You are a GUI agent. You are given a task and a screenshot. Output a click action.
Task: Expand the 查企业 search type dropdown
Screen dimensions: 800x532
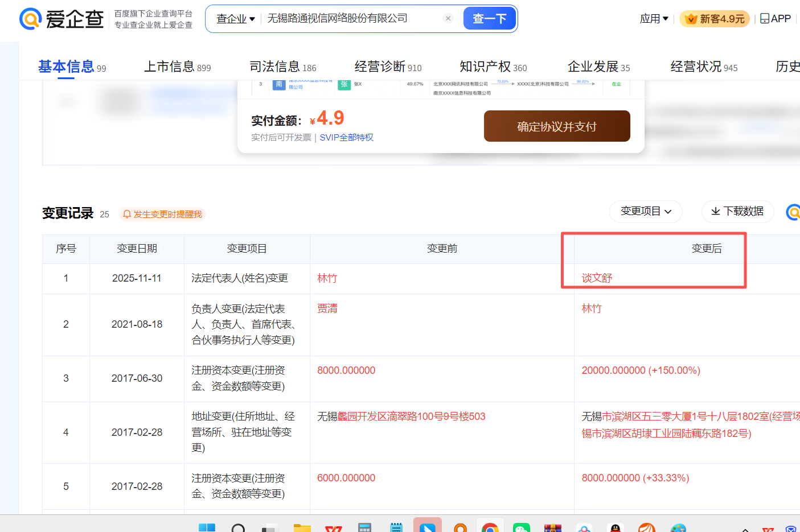click(235, 19)
